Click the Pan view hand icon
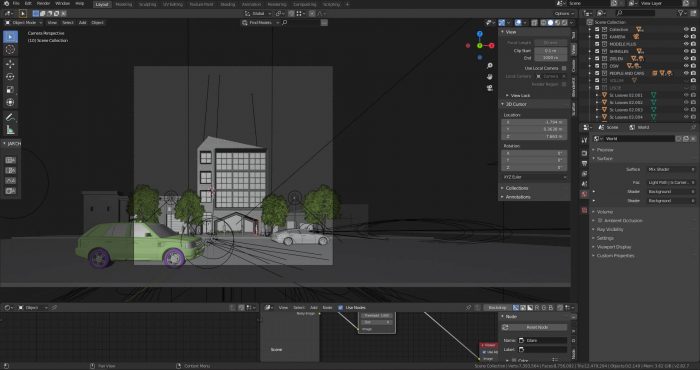Image resolution: width=700 pixels, height=370 pixels. 490,76
